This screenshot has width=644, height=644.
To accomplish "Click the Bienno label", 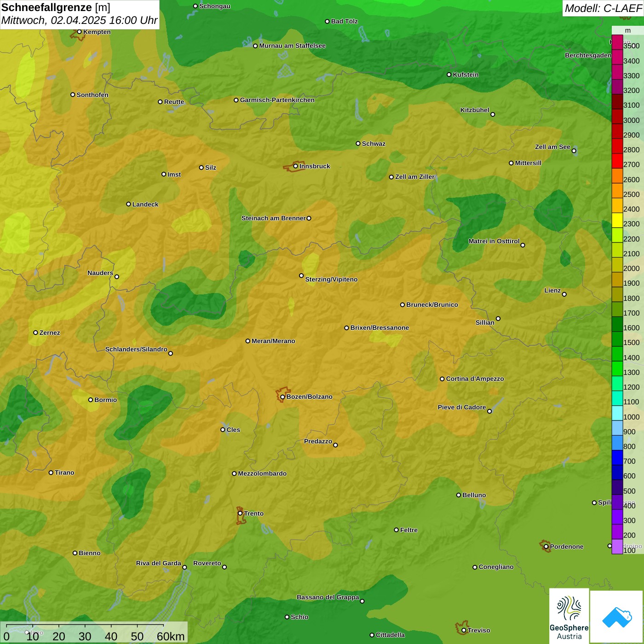I will pyautogui.click(x=89, y=553).
